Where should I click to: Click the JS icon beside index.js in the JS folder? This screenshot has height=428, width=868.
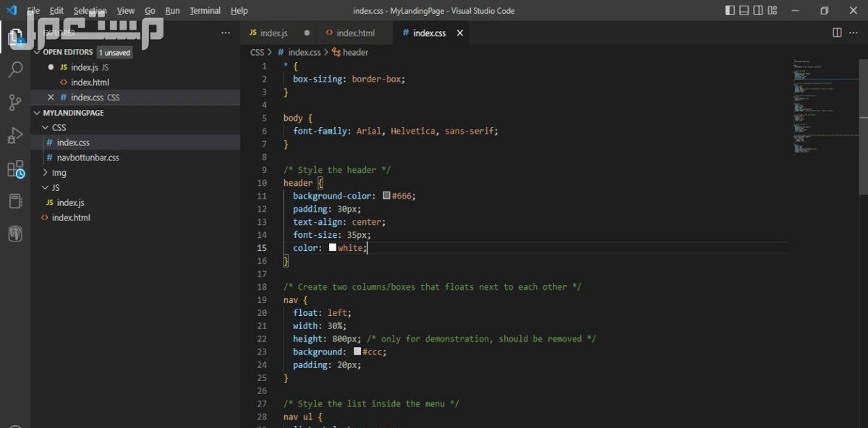pos(50,203)
